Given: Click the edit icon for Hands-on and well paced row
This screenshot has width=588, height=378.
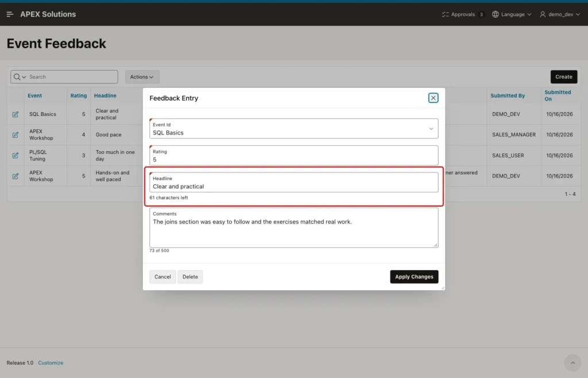Looking at the screenshot, I should (16, 176).
